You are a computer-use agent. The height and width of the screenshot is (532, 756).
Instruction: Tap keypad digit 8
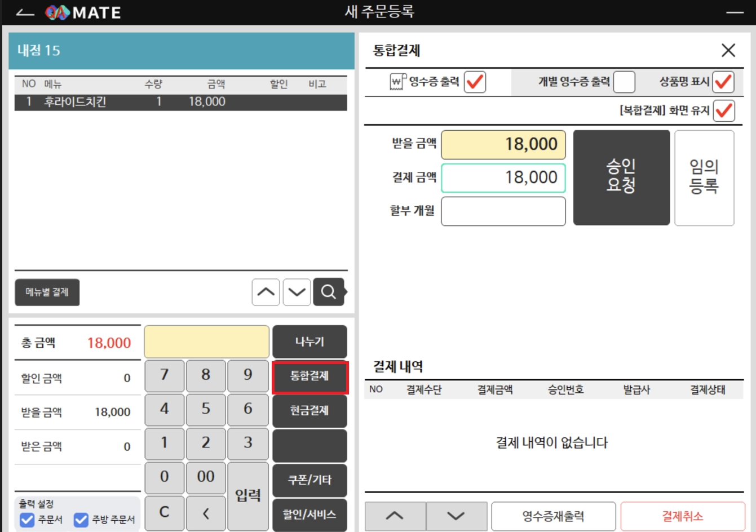pyautogui.click(x=206, y=376)
